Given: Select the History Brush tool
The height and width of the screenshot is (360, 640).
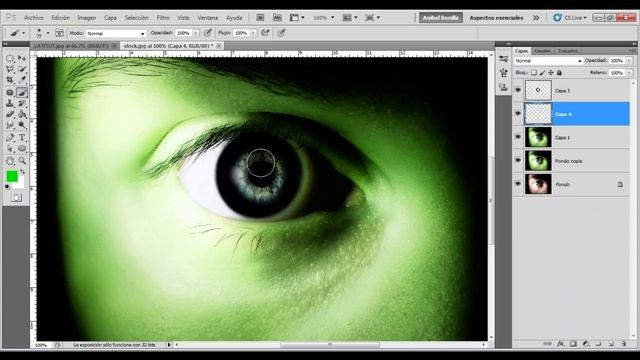Looking at the screenshot, I should (x=22, y=104).
